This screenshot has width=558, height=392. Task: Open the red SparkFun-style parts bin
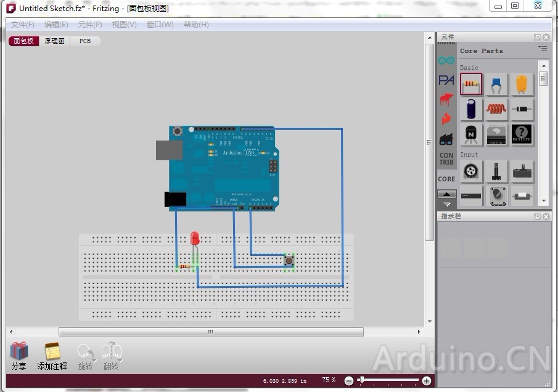click(446, 100)
